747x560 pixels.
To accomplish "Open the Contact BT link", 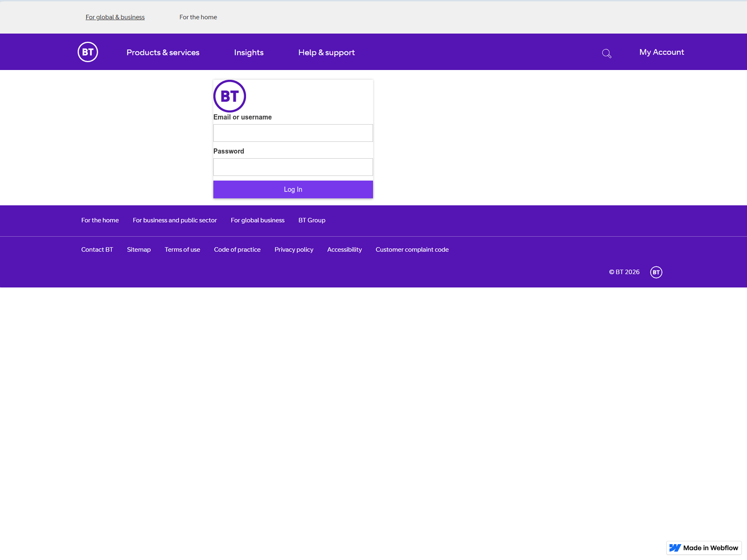I will (97, 250).
